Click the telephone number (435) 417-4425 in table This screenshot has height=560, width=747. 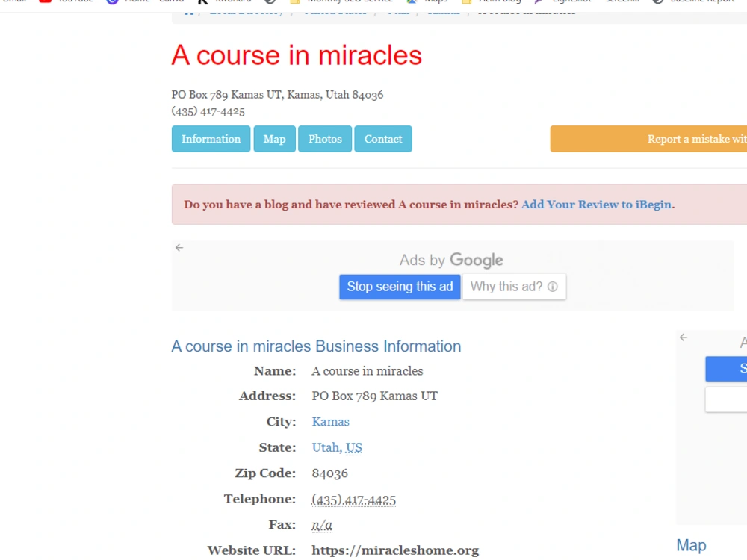(353, 500)
